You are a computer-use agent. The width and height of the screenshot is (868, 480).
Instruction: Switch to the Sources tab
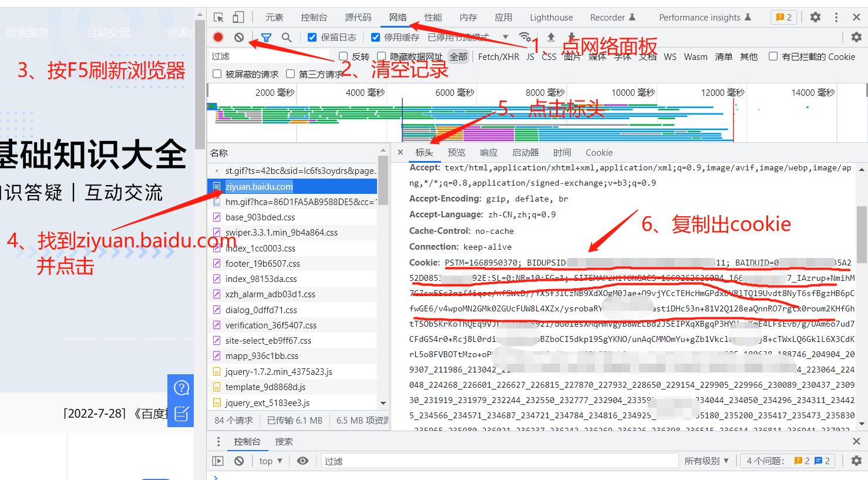click(x=358, y=18)
